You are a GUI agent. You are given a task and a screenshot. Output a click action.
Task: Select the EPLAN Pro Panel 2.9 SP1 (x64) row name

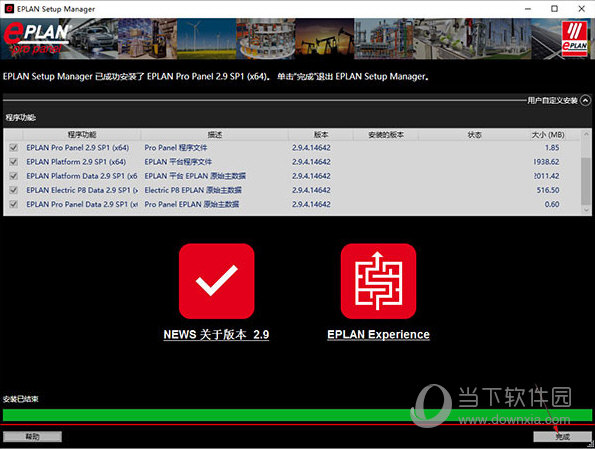(x=77, y=148)
